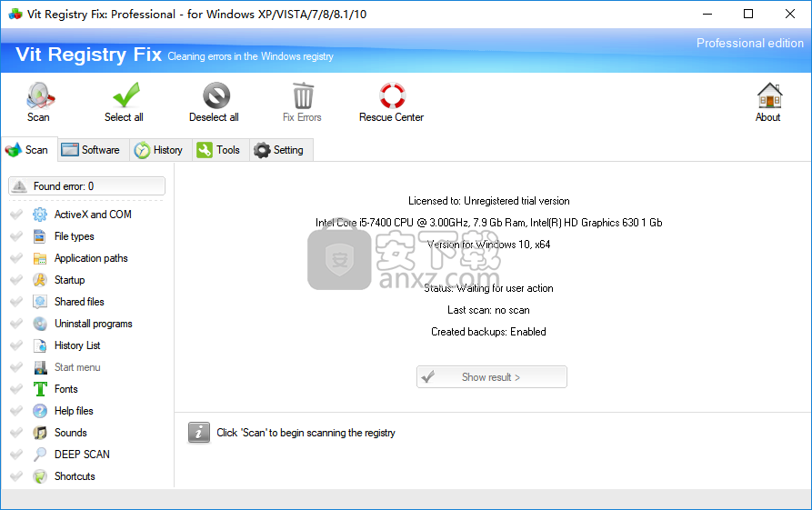The width and height of the screenshot is (812, 510).
Task: Toggle the DEEP SCAN checkmark
Action: 16,454
